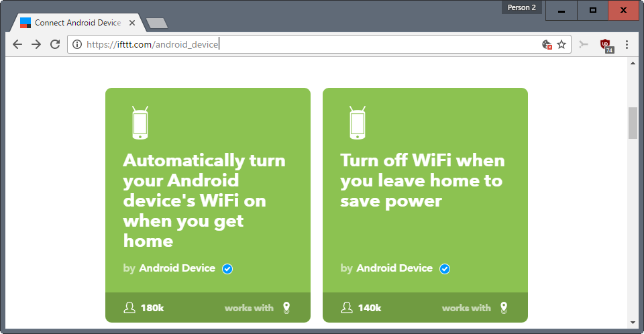Image resolution: width=644 pixels, height=334 pixels.
Task: Click the browser forward arrow
Action: click(x=36, y=44)
